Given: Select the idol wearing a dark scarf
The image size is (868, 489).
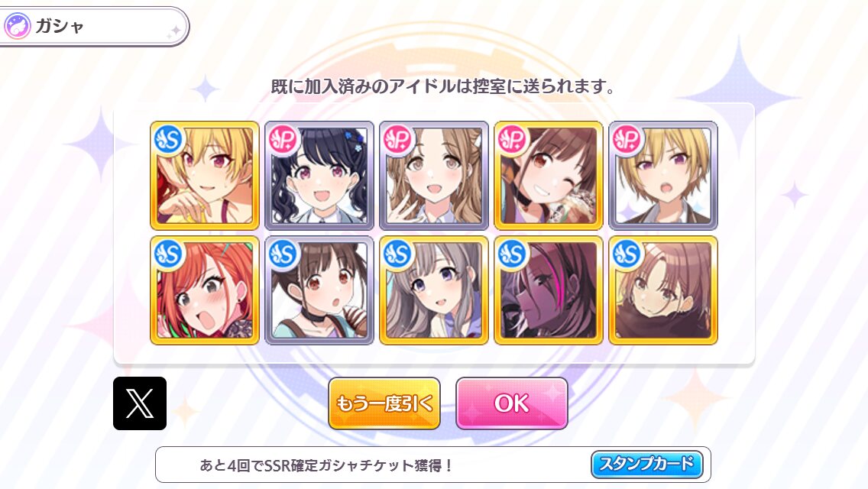Looking at the screenshot, I should pyautogui.click(x=663, y=290).
